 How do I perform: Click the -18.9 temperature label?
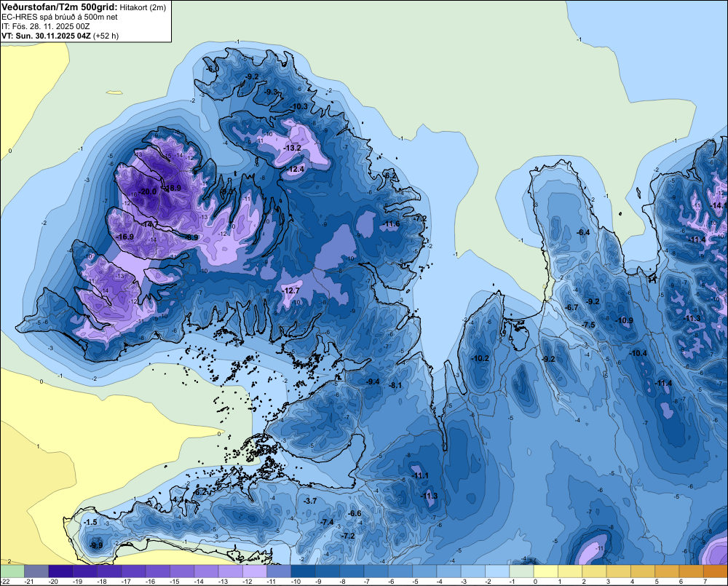pos(173,188)
